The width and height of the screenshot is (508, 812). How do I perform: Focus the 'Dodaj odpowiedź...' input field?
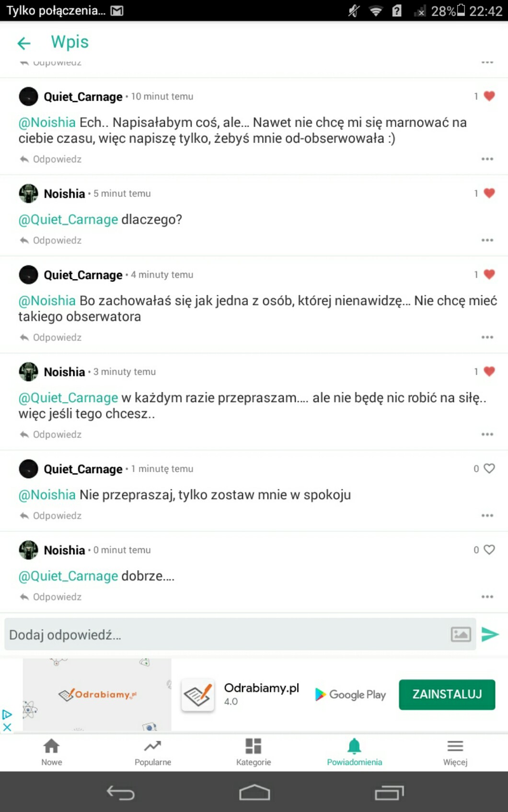click(225, 634)
